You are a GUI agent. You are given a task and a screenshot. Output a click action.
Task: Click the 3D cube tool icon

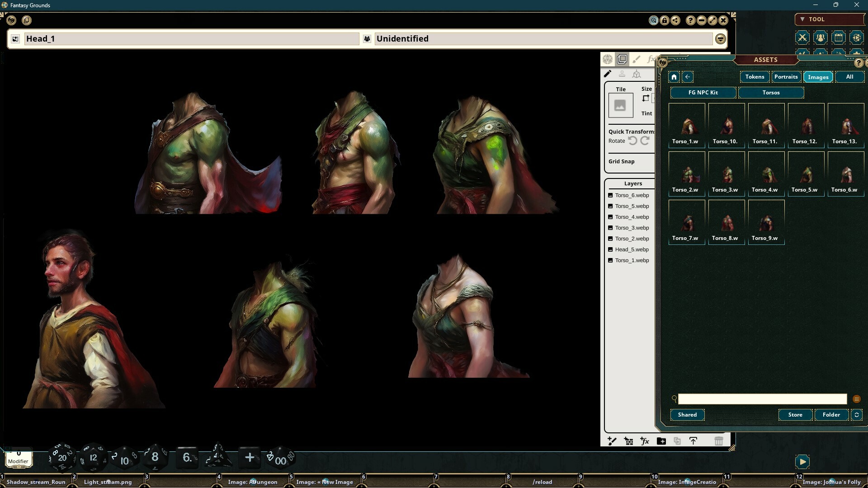[x=637, y=74]
